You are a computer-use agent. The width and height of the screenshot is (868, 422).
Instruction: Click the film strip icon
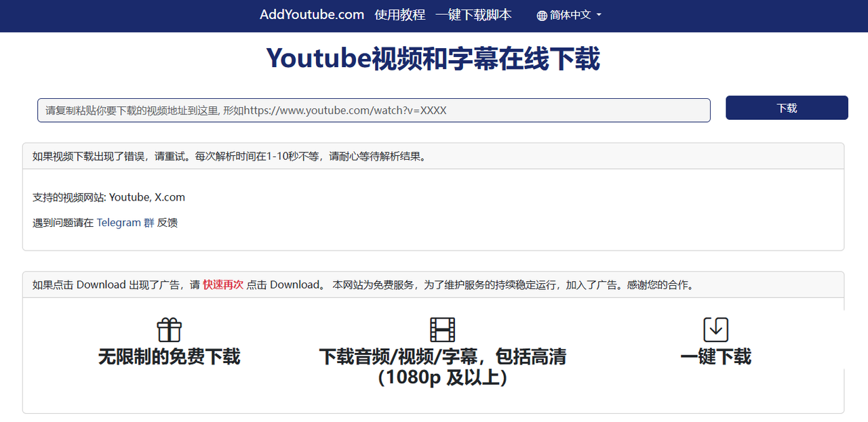click(443, 330)
